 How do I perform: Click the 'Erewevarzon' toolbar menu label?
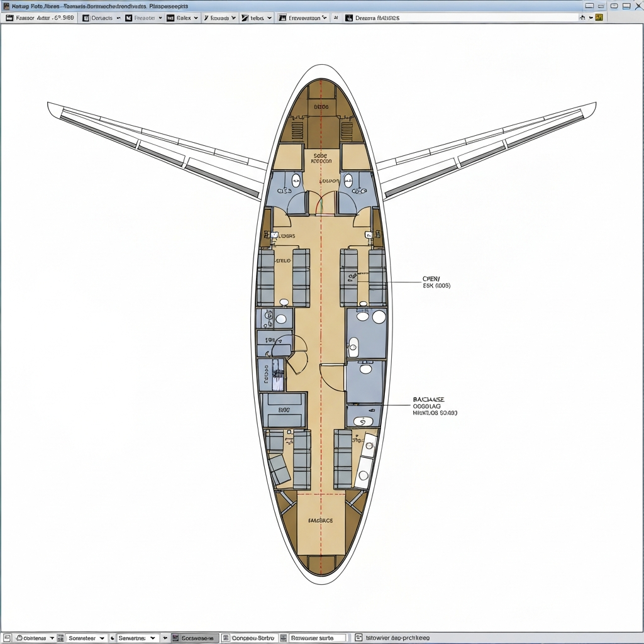coord(304,18)
